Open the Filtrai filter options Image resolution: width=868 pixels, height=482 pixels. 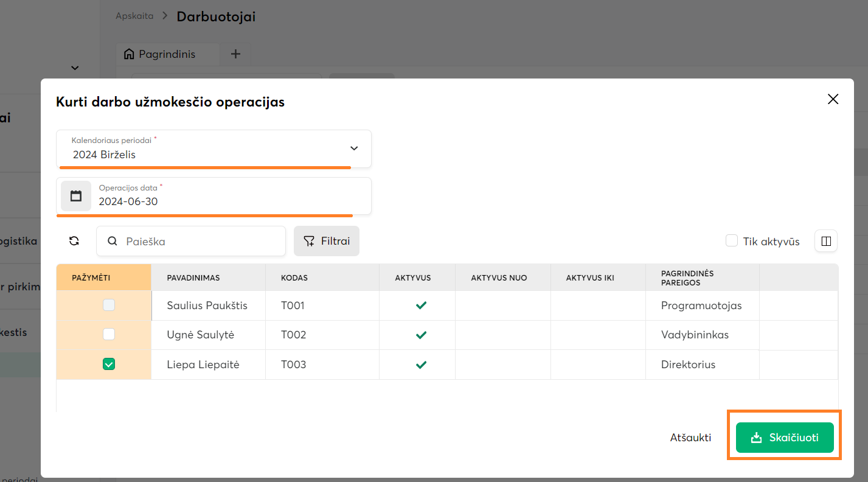[x=327, y=241]
